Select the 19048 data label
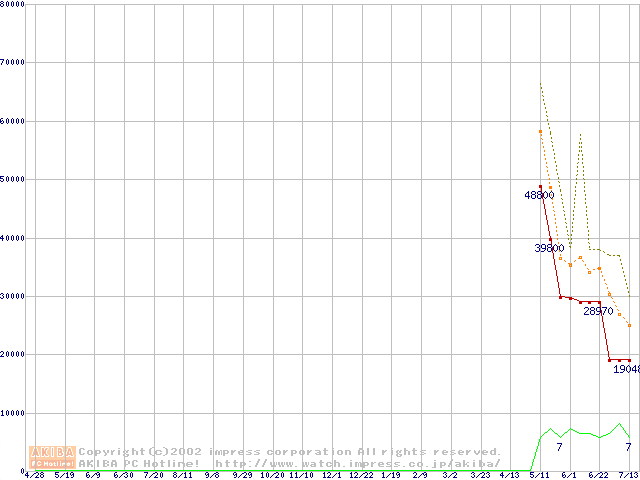The image size is (640, 480). click(626, 369)
